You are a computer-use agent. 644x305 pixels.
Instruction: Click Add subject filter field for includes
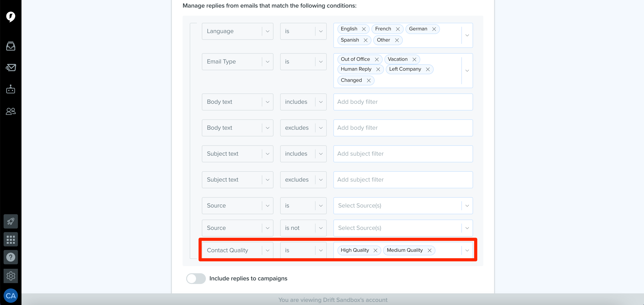click(x=403, y=154)
